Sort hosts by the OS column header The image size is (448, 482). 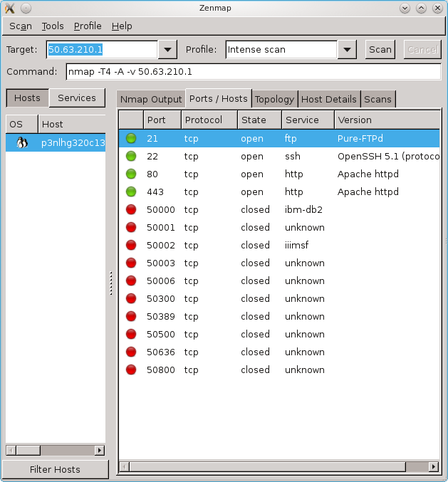coord(22,124)
